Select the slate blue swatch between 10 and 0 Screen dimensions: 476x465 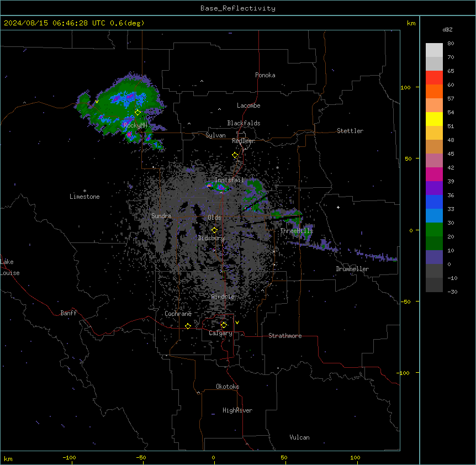(x=434, y=257)
